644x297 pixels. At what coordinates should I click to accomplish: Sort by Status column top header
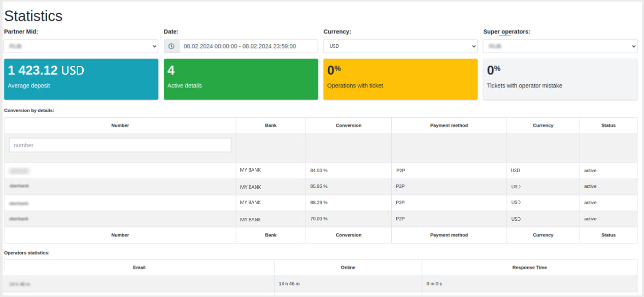(x=608, y=125)
